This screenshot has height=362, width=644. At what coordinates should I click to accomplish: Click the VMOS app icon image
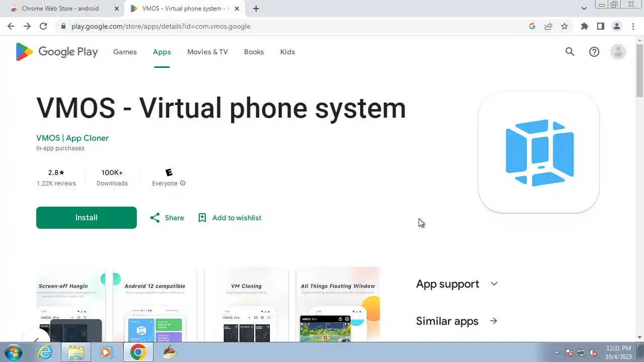pos(539,152)
